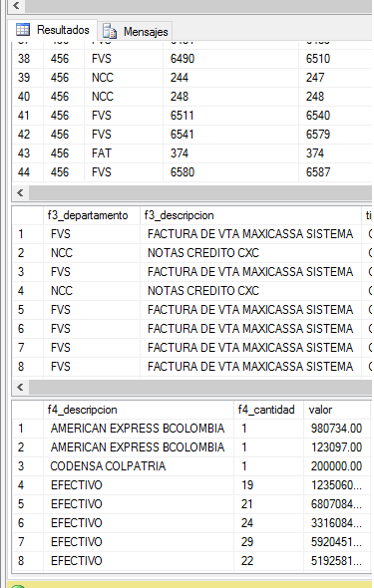Click FVS cell in second grid row 1

[x=92, y=234]
